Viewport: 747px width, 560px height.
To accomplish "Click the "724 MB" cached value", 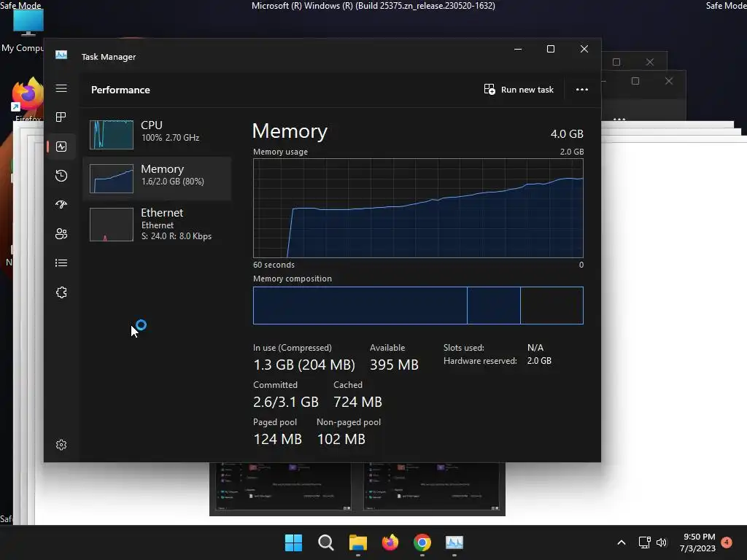I will 357,402.
